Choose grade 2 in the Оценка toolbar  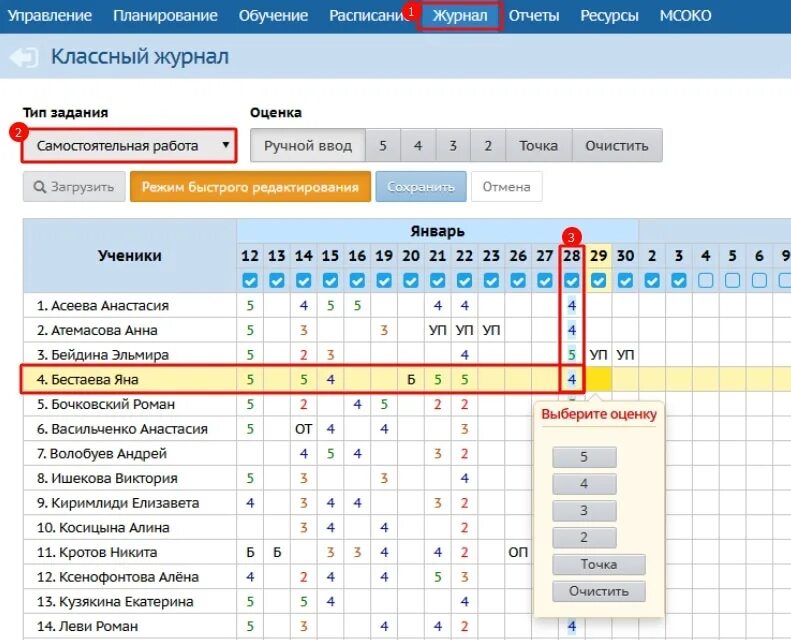tap(488, 146)
